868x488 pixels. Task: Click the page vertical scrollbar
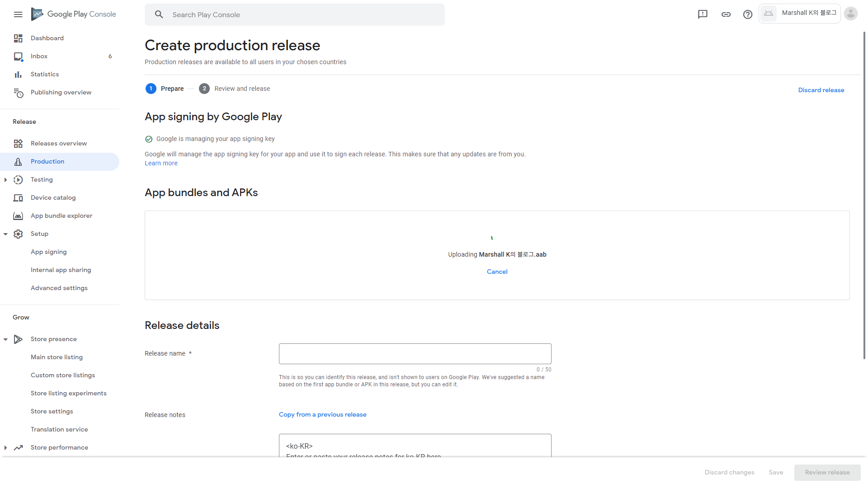coord(864,194)
